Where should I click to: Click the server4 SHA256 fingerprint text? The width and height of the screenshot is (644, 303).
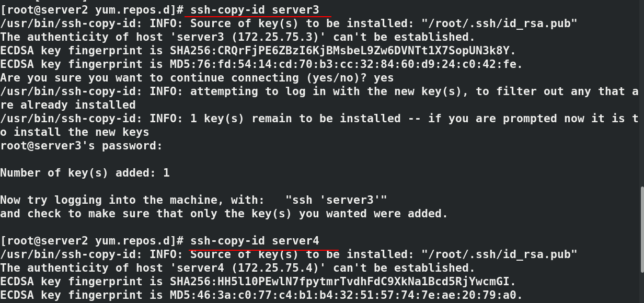tap(342, 281)
